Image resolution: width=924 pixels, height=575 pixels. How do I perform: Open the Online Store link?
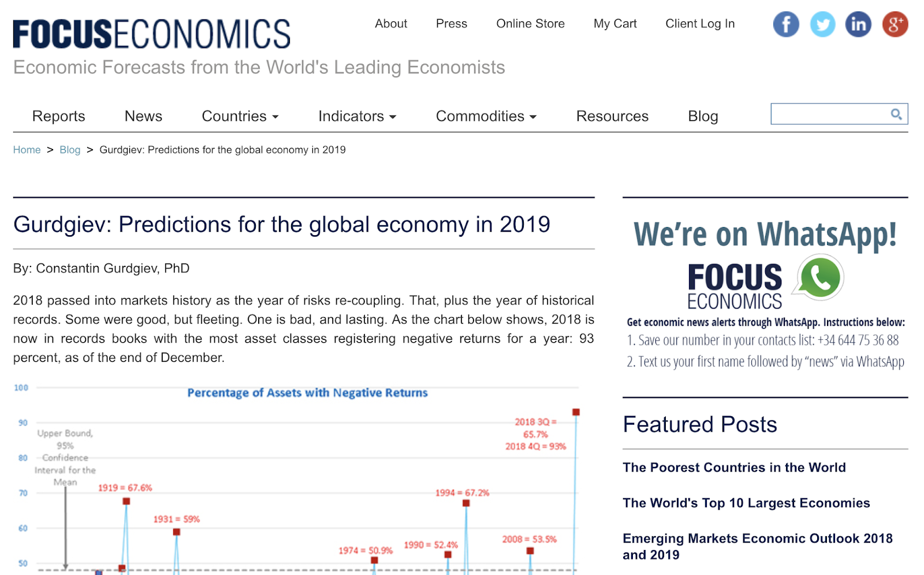tap(530, 24)
